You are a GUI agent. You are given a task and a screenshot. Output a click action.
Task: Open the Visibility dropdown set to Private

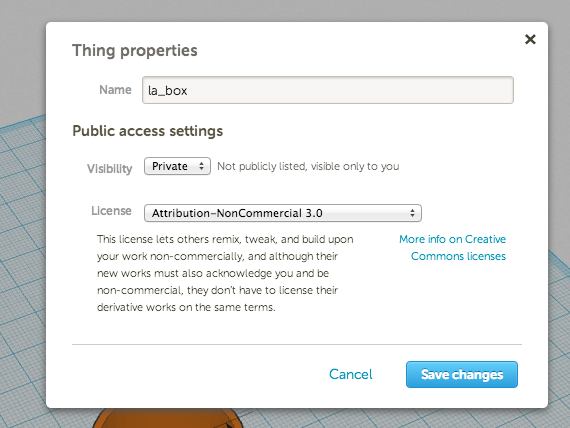click(x=177, y=166)
